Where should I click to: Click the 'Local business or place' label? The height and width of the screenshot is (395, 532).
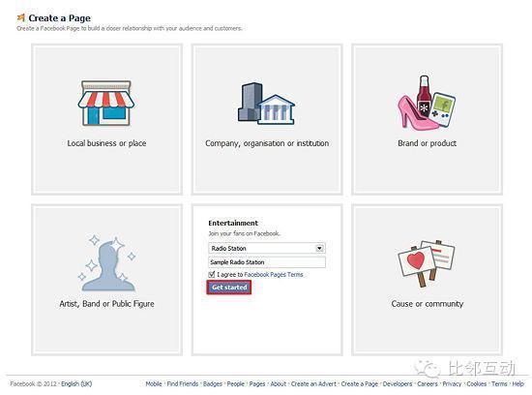click(106, 143)
